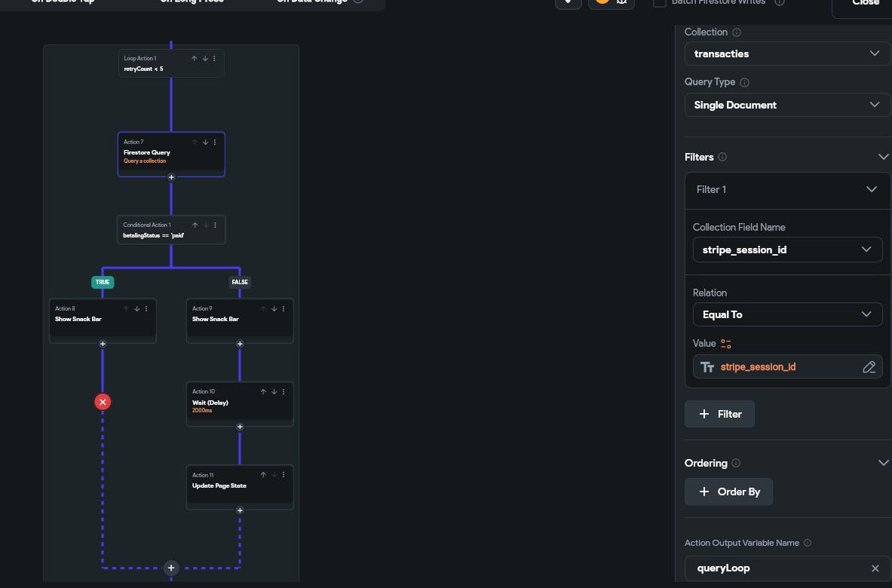Click the FALSE branch label
This screenshot has width=892, height=588.
tap(240, 282)
